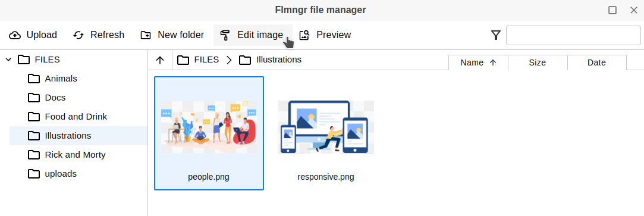
Task: Click Illustrations text in the breadcrumb
Action: pyautogui.click(x=279, y=60)
